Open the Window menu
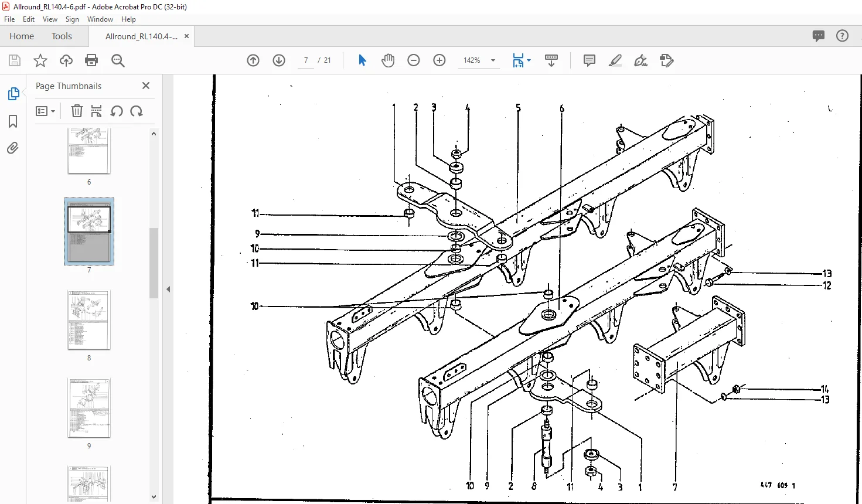Image resolution: width=862 pixels, height=504 pixels. [100, 19]
